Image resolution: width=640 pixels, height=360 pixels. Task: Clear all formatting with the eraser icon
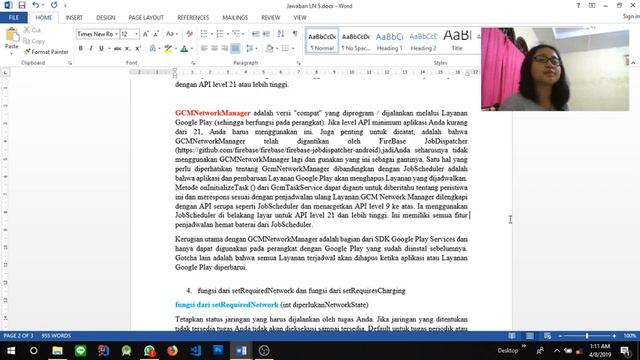(189, 34)
